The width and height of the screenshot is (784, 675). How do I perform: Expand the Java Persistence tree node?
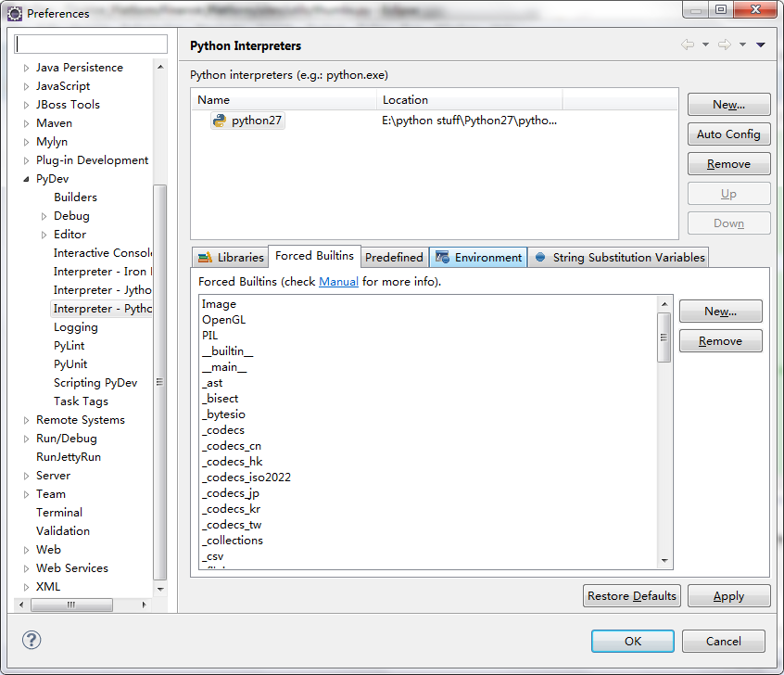click(27, 68)
